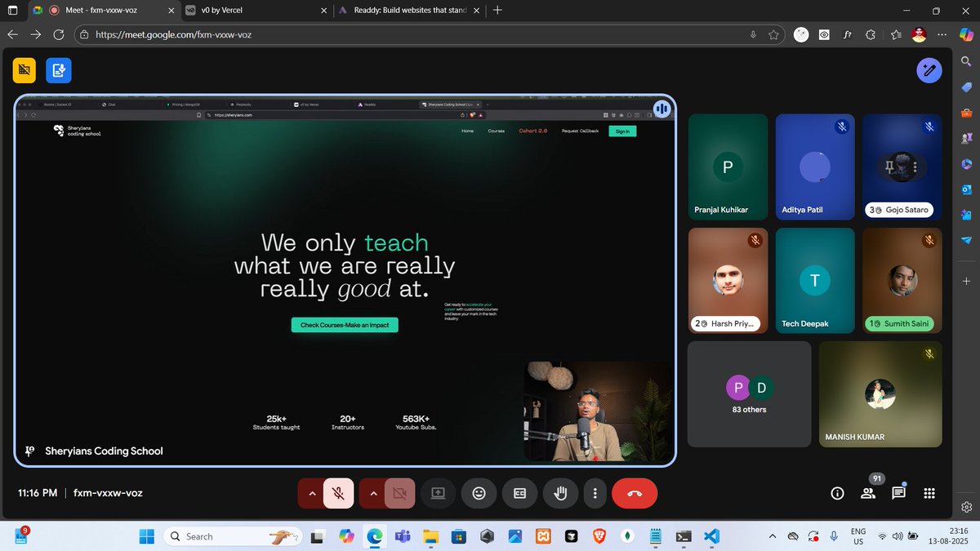
Task: Open browser Extensions puzzle icon
Action: (x=871, y=35)
